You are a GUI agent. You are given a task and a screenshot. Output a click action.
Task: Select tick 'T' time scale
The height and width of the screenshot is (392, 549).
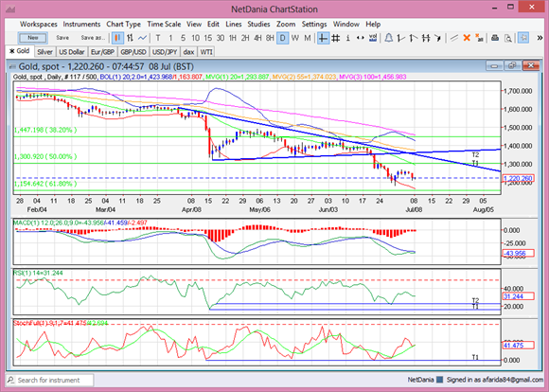[158, 38]
